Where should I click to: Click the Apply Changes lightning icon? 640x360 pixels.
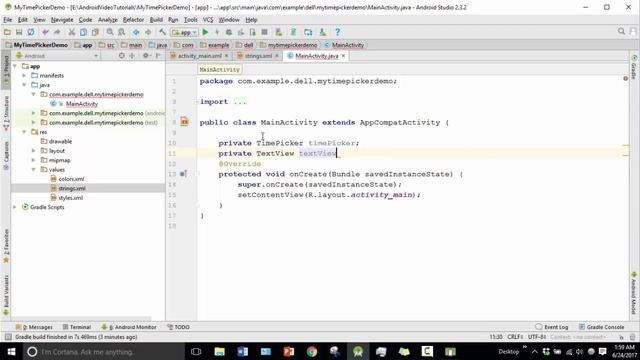pyautogui.click(x=217, y=32)
